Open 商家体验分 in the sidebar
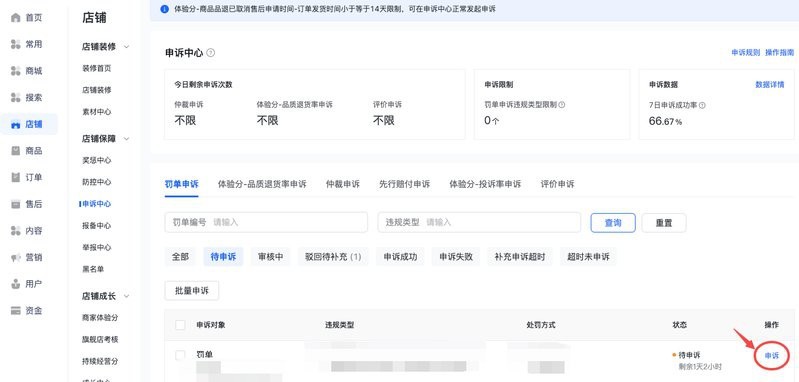 (x=100, y=318)
